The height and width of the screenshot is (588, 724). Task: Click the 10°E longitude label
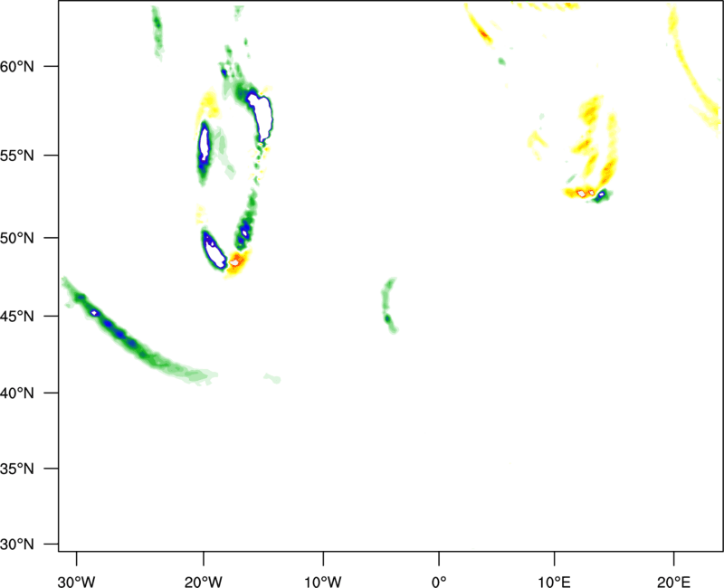[x=554, y=582]
